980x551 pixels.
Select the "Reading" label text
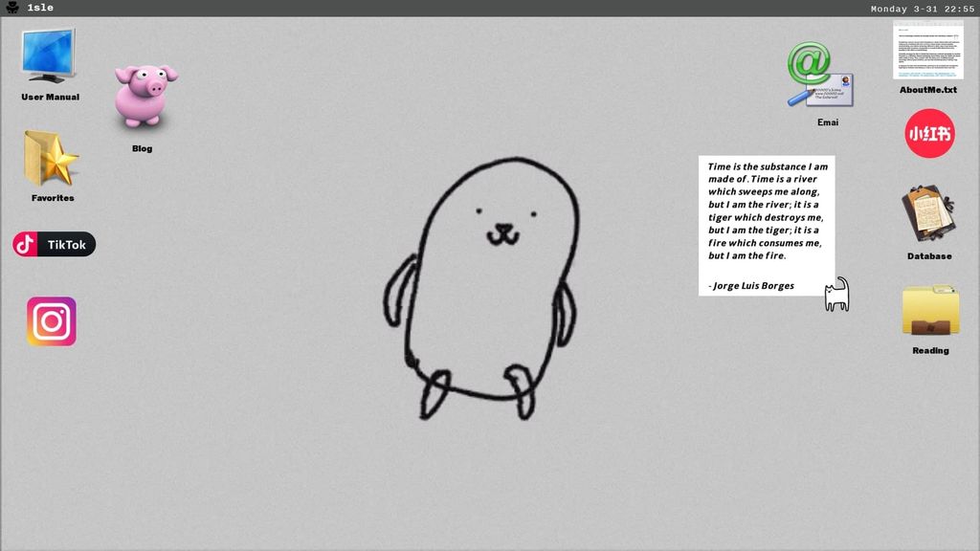930,350
